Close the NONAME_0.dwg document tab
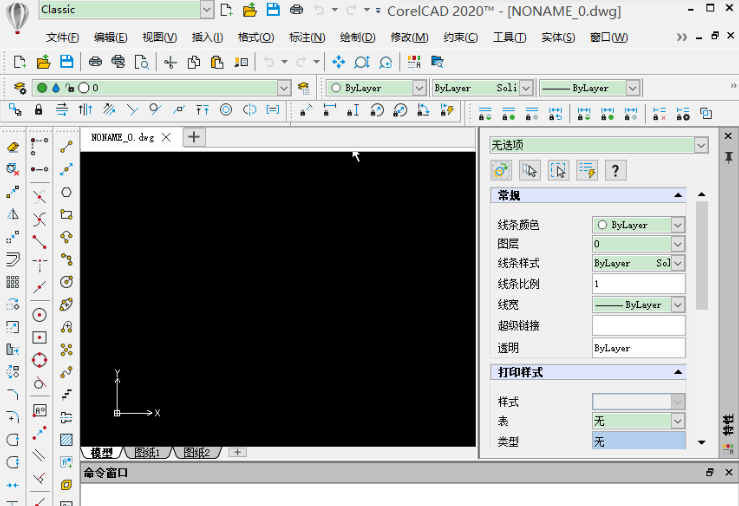The height and width of the screenshot is (506, 739). point(166,137)
